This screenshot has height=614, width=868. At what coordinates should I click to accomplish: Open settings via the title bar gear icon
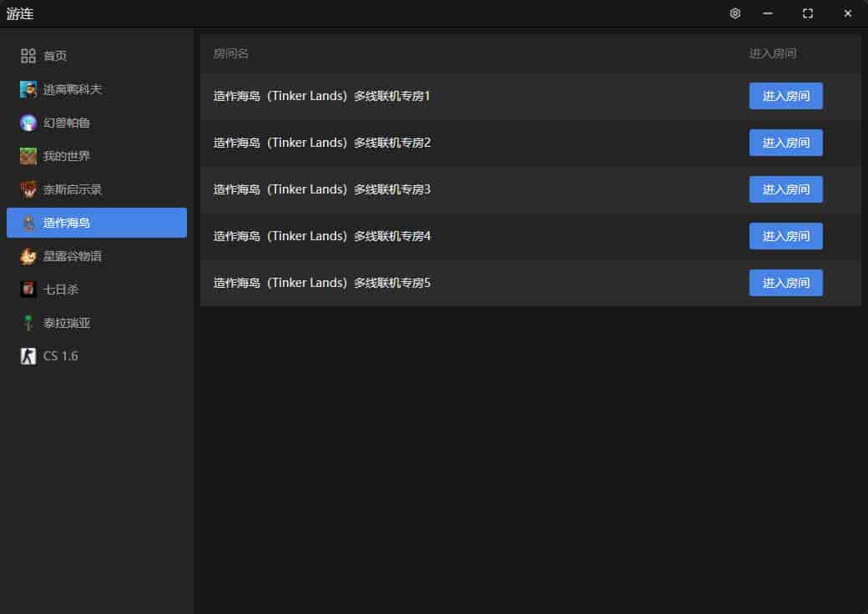point(734,13)
